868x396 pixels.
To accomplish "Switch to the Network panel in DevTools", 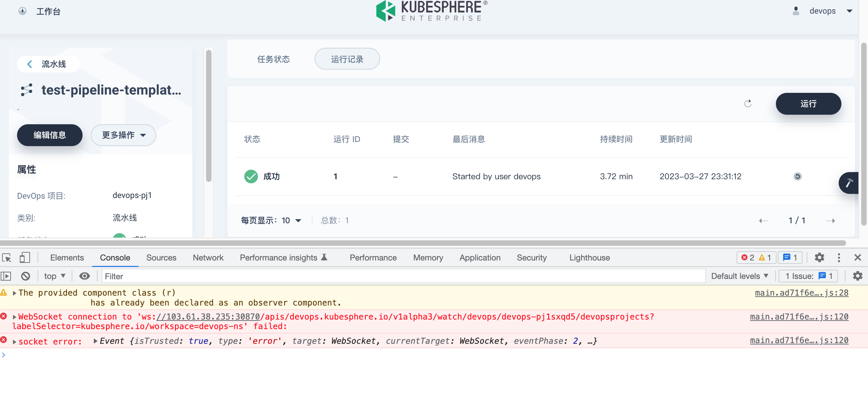I will coord(208,258).
